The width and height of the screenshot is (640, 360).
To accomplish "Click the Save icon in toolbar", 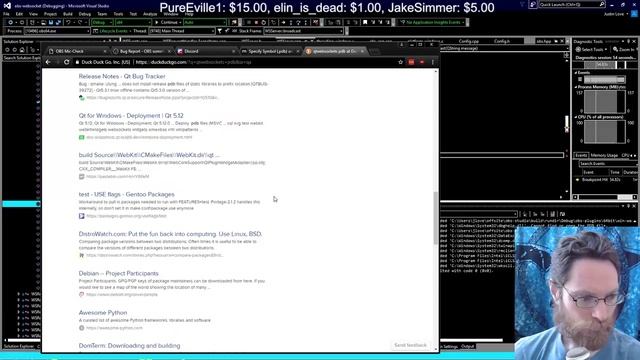I will (x=51, y=22).
